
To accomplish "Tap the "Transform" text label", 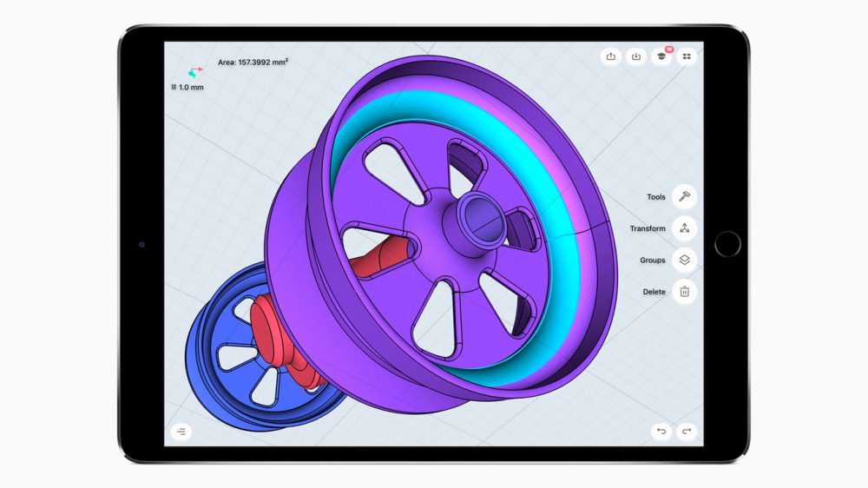I will pyautogui.click(x=648, y=228).
